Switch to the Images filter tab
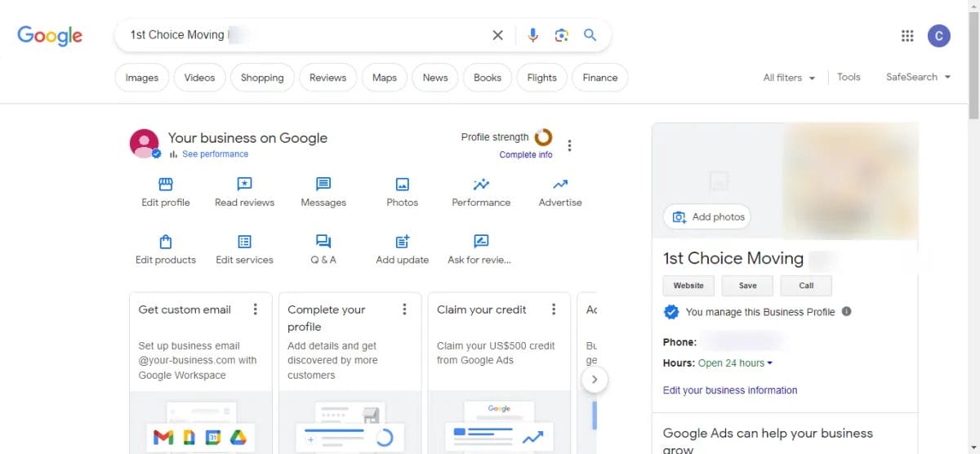 (142, 78)
